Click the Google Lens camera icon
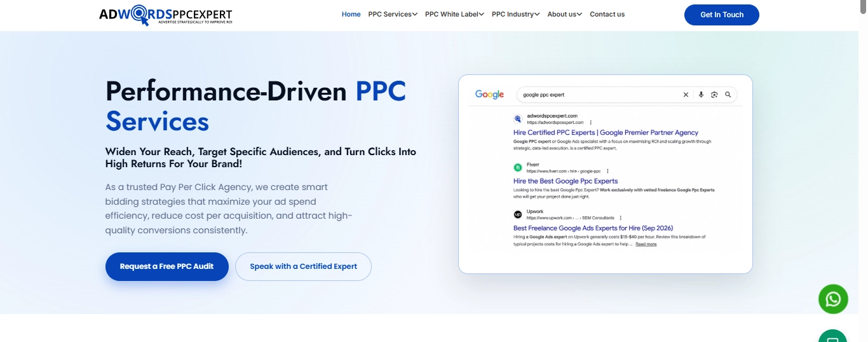 click(x=714, y=95)
